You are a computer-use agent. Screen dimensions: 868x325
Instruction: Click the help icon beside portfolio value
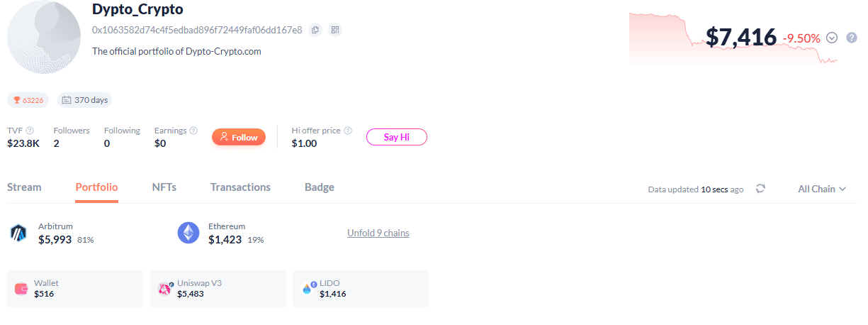pyautogui.click(x=852, y=38)
